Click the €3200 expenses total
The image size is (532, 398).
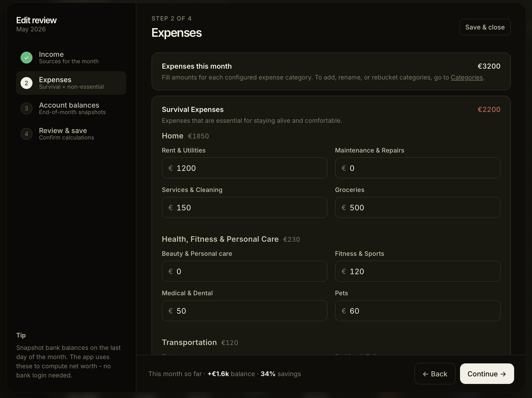pos(489,66)
